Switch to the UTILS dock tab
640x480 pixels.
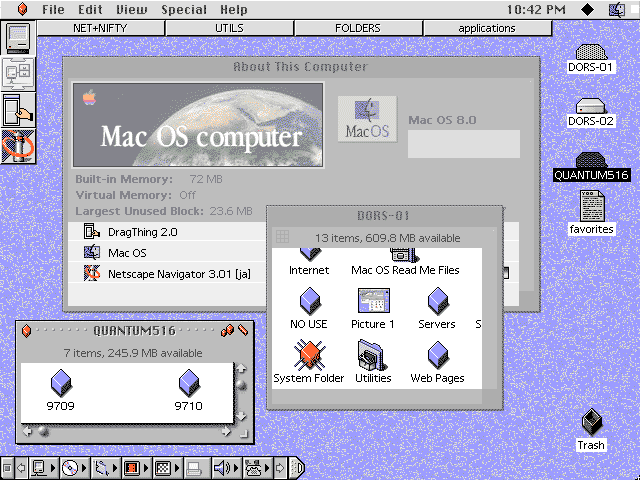point(229,28)
